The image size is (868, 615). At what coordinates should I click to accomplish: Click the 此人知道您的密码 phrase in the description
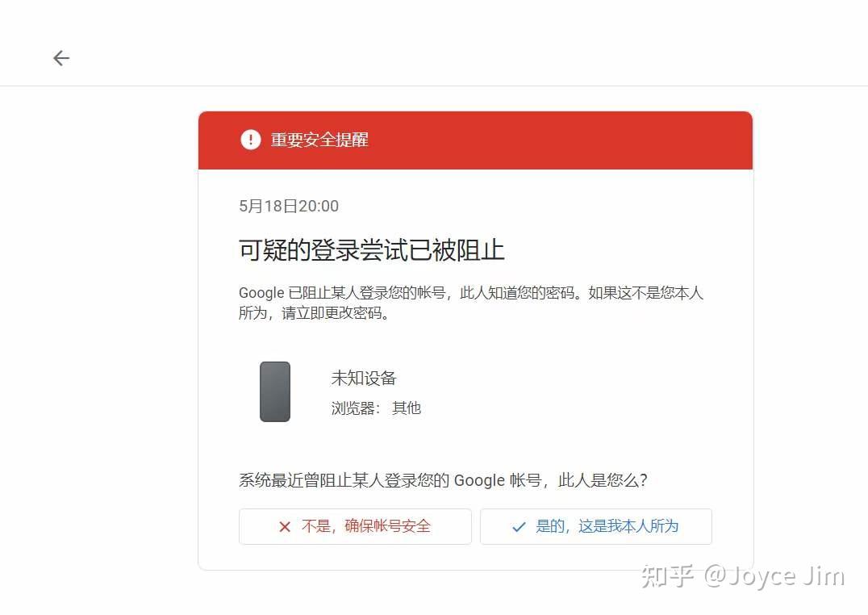[x=517, y=292]
